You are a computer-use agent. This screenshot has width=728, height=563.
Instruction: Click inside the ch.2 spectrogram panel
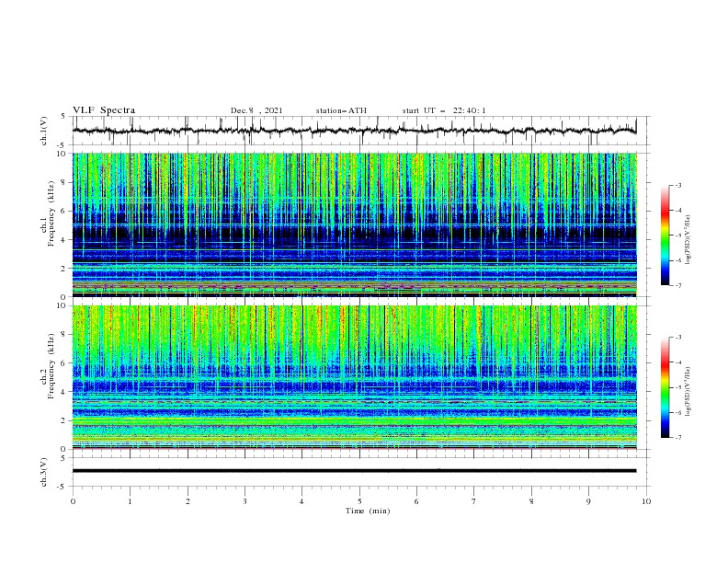[355, 377]
